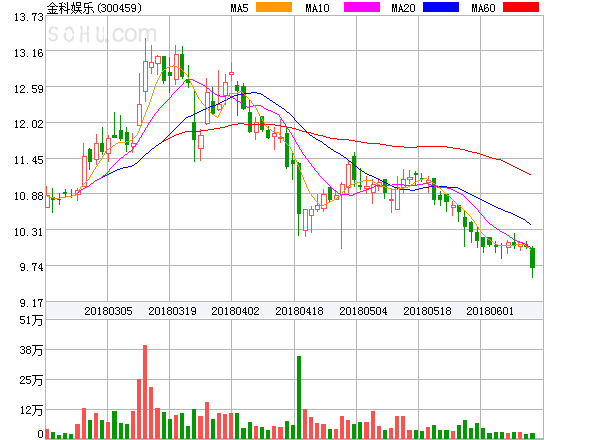Image resolution: width=600 pixels, height=440 pixels.
Task: Click the tall green volume bar near 20180418
Action: [299, 397]
